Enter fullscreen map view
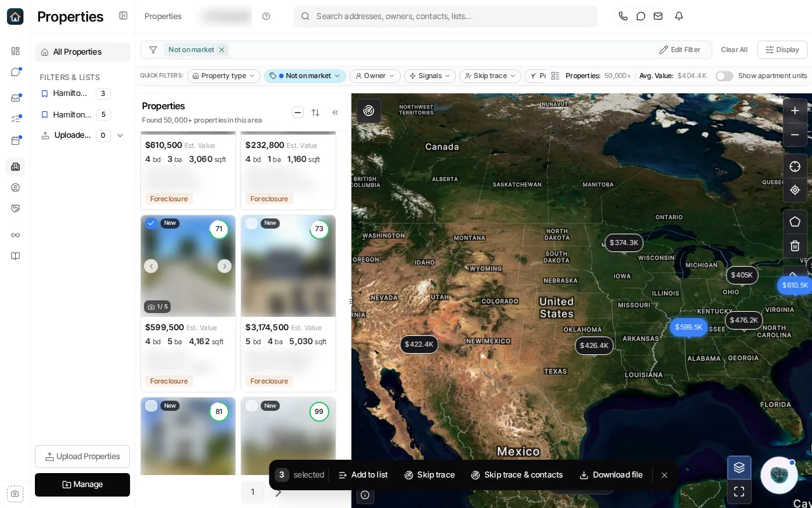 coord(739,491)
